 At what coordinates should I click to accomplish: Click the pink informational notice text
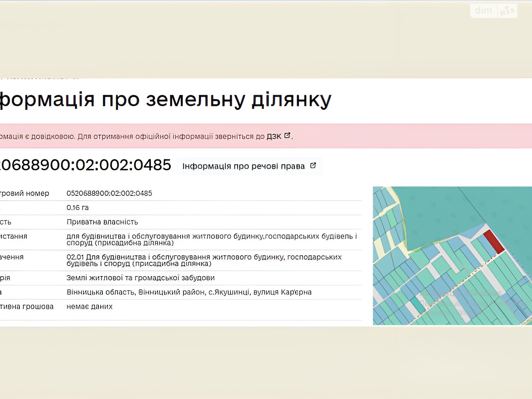pos(133,136)
